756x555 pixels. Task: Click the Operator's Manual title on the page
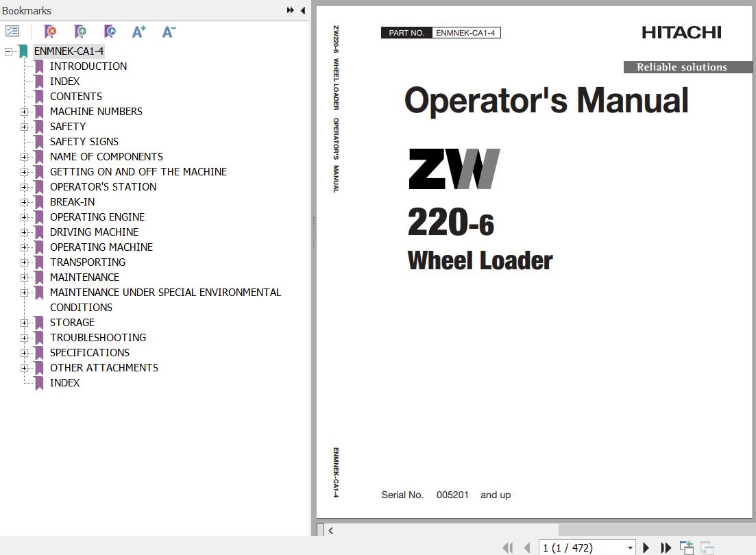click(546, 100)
